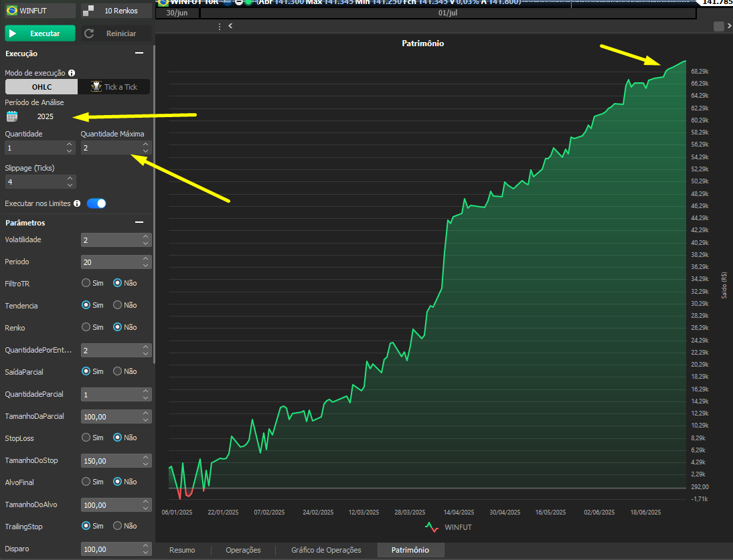
Task: Run the backtest with Executar button
Action: click(x=39, y=33)
